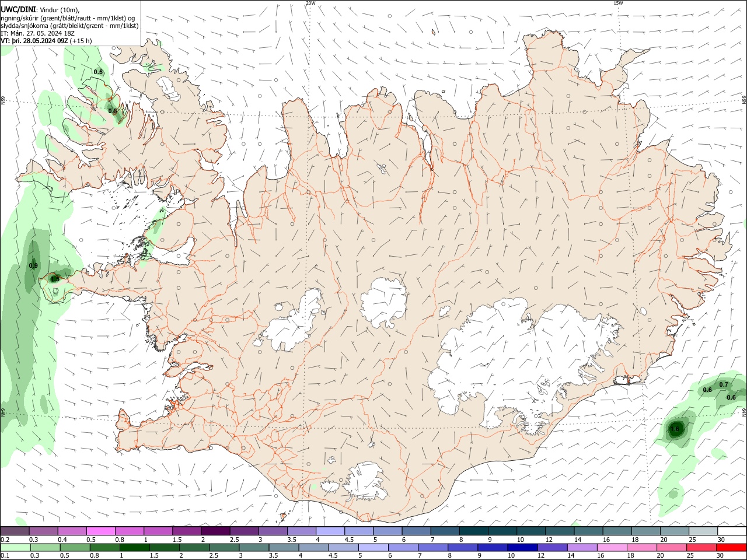Pick the upper legend swatch labeled 25
This screenshot has height=560, width=747.
tap(703, 531)
